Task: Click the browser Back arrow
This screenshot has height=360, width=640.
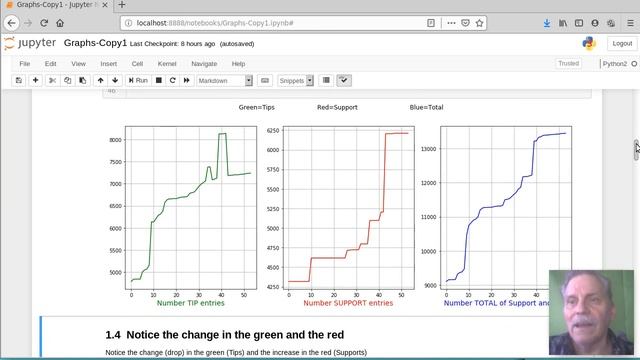Action: pos(11,23)
